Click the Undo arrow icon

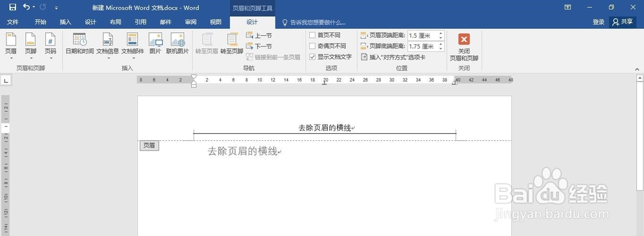pyautogui.click(x=26, y=7)
